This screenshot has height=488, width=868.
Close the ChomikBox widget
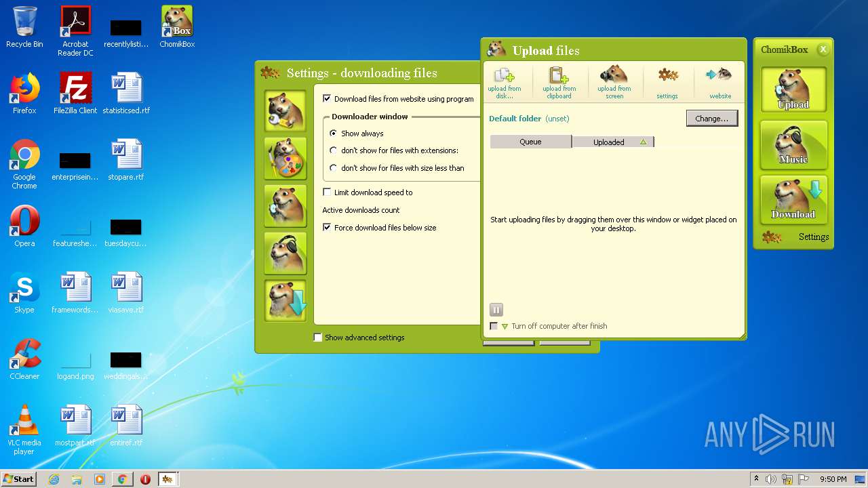click(823, 49)
